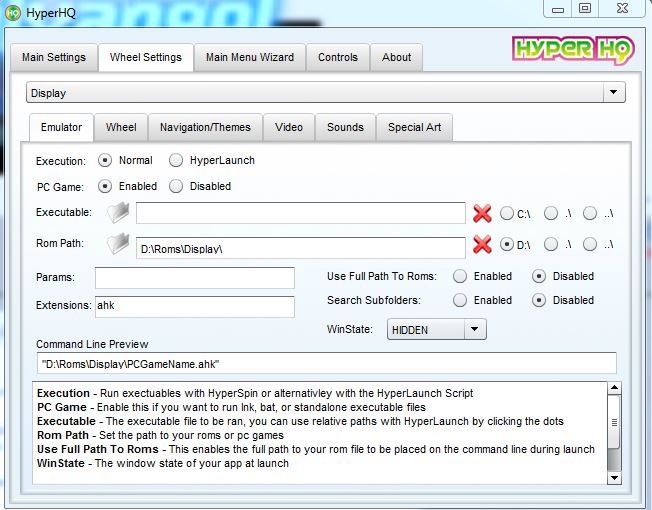This screenshot has height=510, width=652.
Task: Click the Extensions field containing ahk
Action: [x=195, y=307]
